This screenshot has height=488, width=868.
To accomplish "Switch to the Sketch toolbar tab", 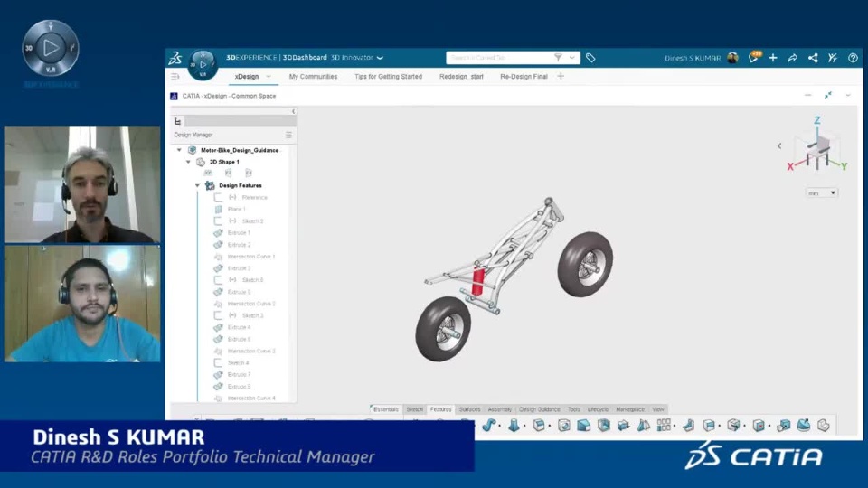I will tap(415, 409).
